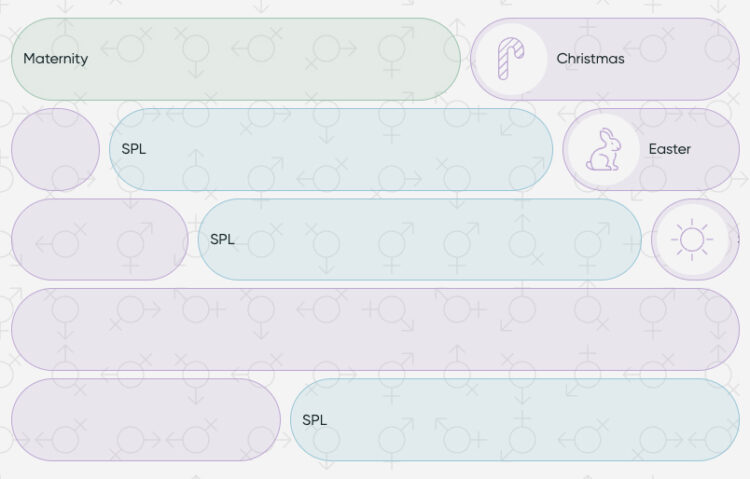Click the candy cane icon
The height and width of the screenshot is (479, 750).
510,59
